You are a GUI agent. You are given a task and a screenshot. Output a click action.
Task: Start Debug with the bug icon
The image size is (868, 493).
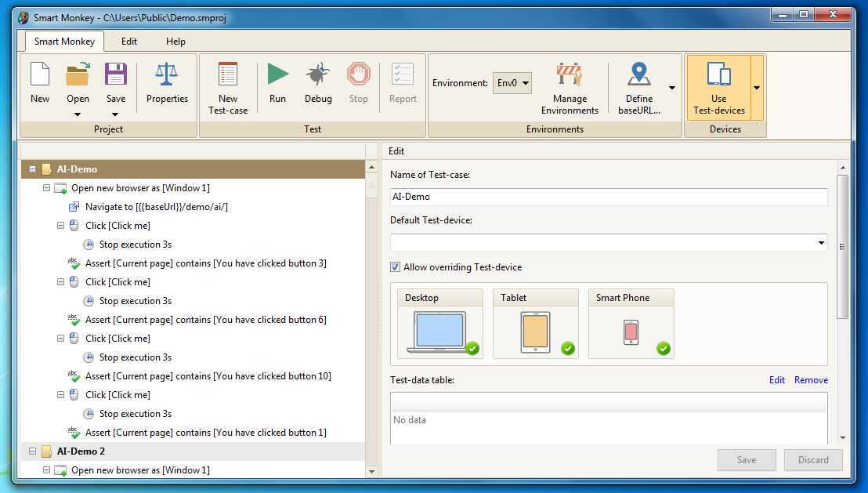[318, 75]
